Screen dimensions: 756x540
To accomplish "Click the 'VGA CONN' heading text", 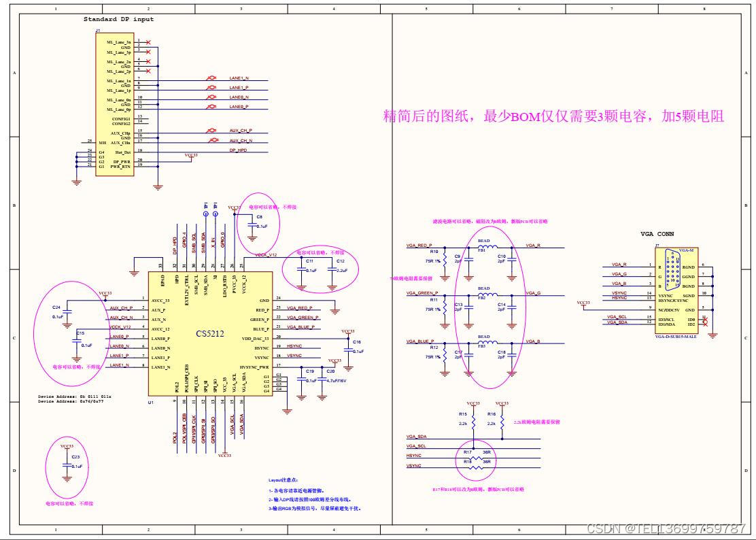I will pyautogui.click(x=657, y=234).
